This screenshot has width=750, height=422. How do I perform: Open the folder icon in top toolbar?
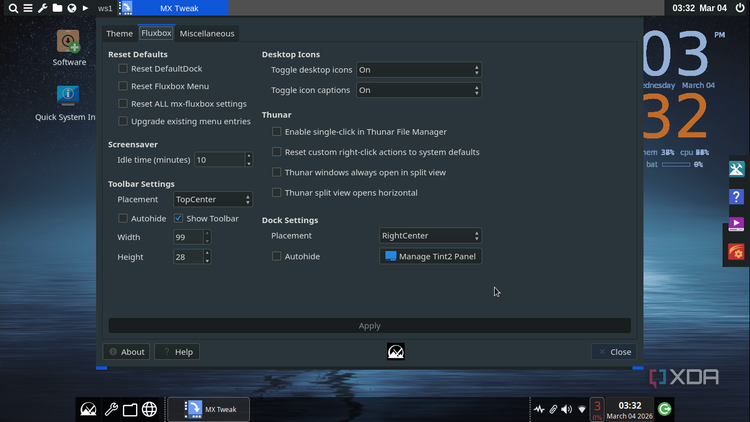click(57, 8)
